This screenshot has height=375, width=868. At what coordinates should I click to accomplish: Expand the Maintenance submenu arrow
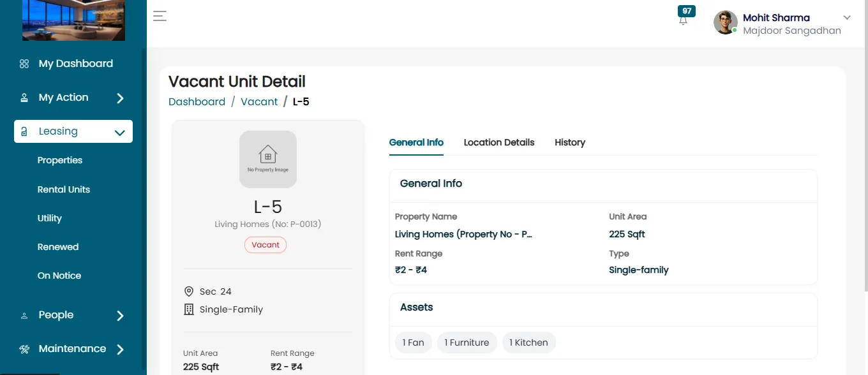point(120,349)
